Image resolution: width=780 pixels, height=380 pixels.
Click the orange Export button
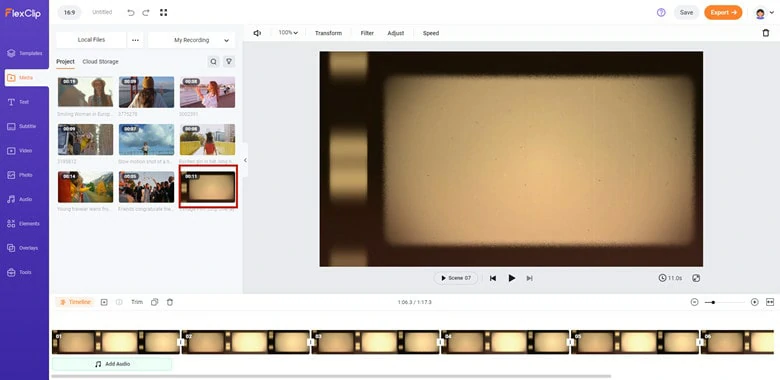click(723, 12)
